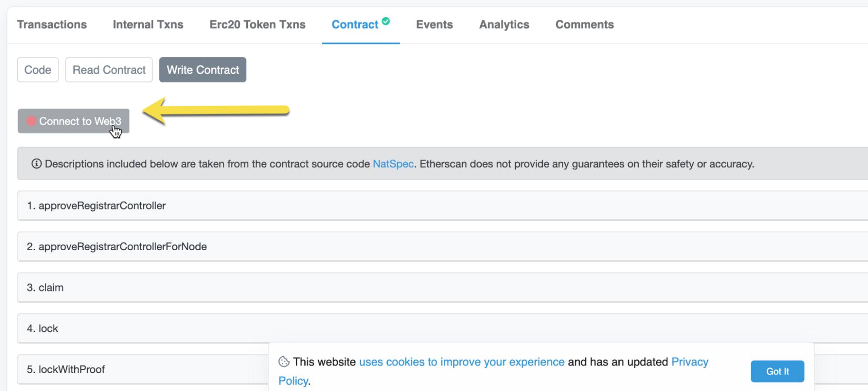View the Comments tab
This screenshot has width=868, height=391.
click(584, 25)
